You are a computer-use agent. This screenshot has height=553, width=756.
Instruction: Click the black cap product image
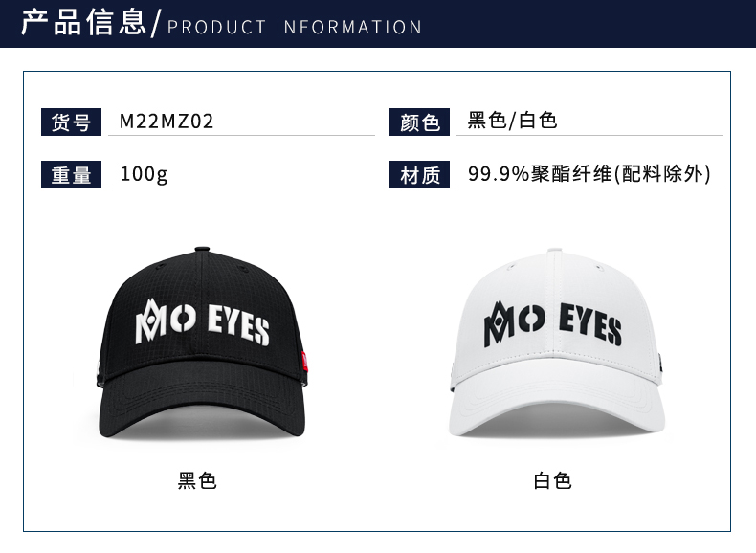pos(202,343)
